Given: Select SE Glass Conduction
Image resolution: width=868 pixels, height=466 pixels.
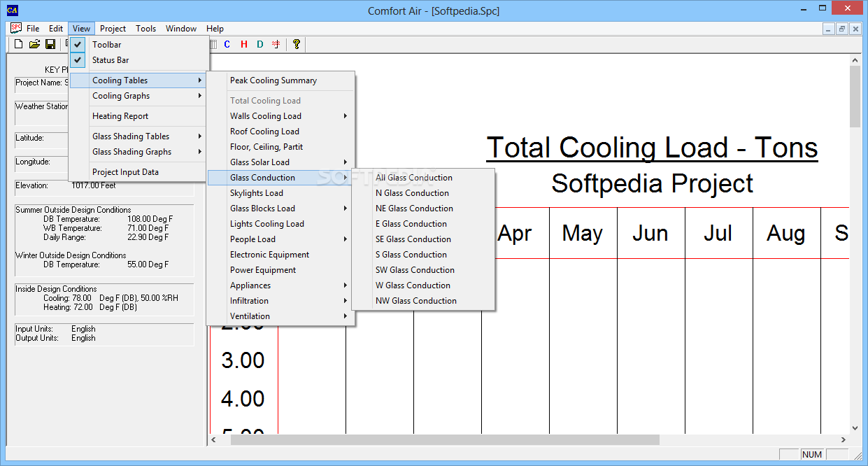Looking at the screenshot, I should coord(423,239).
